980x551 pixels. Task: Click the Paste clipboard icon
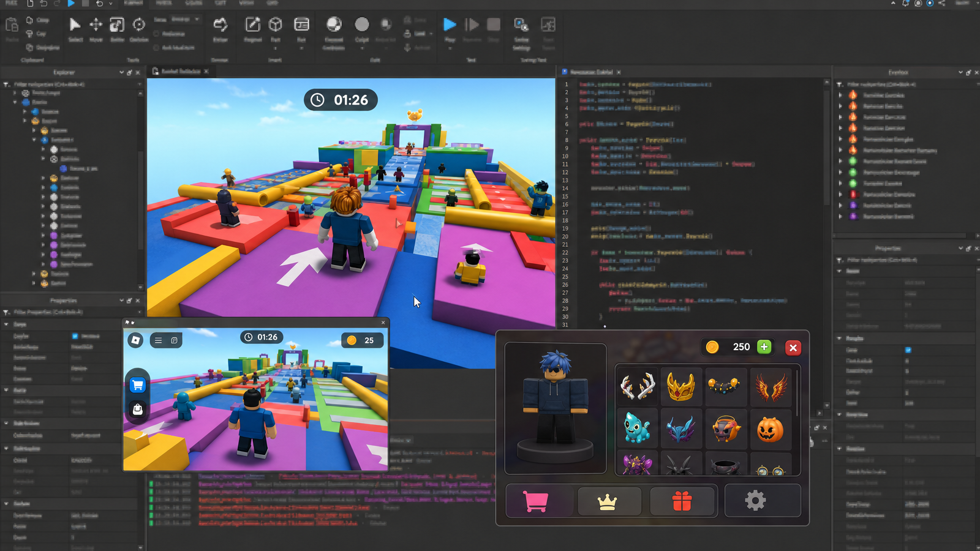[x=12, y=25]
